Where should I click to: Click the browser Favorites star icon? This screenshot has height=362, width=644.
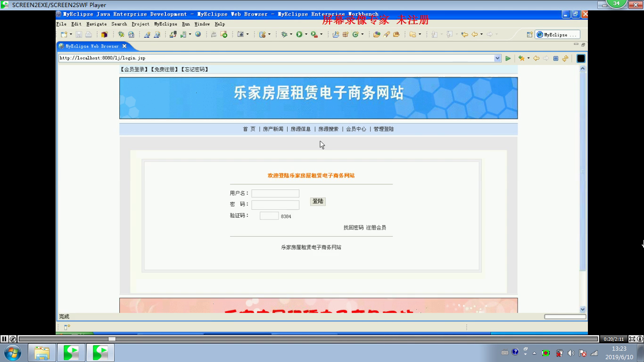521,58
